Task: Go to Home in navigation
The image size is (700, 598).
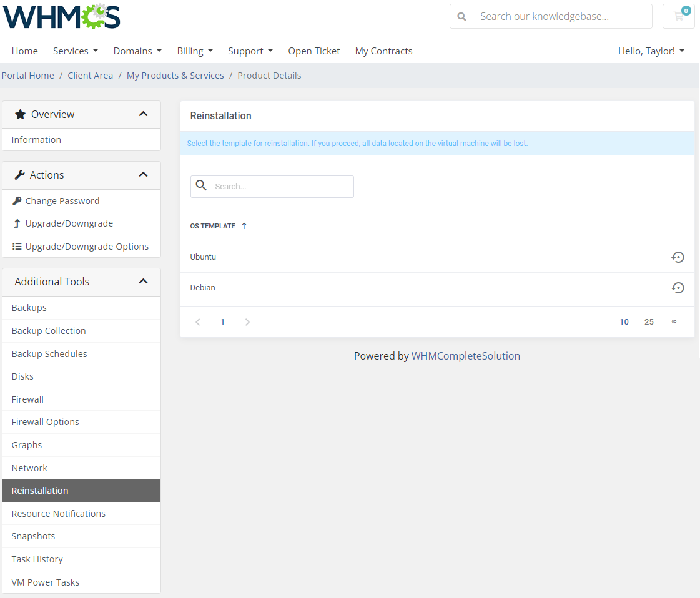Action: [25, 51]
